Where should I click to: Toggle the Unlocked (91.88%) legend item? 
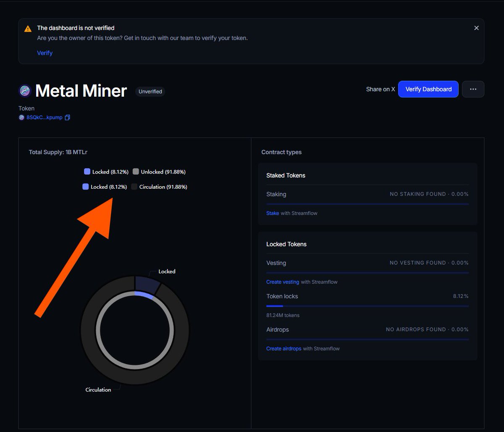pyautogui.click(x=159, y=172)
